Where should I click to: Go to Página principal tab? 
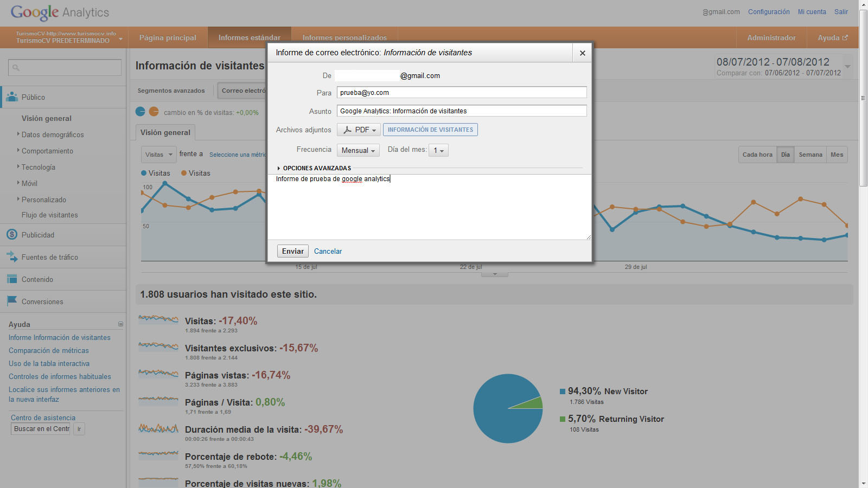[x=168, y=37]
